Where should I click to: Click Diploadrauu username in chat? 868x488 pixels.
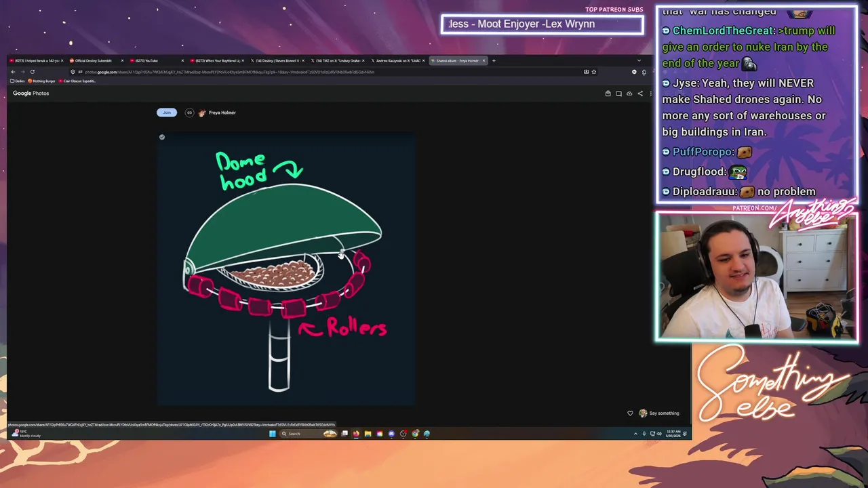(x=704, y=192)
